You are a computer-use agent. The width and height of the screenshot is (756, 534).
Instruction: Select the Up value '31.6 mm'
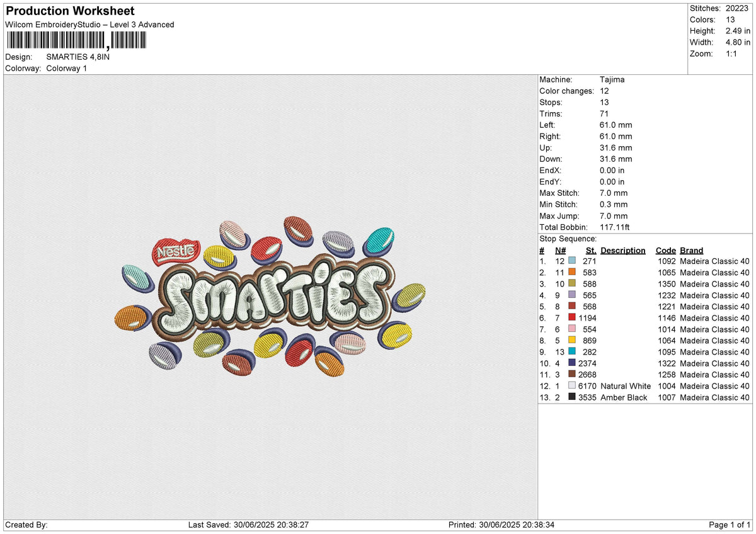[x=616, y=148]
